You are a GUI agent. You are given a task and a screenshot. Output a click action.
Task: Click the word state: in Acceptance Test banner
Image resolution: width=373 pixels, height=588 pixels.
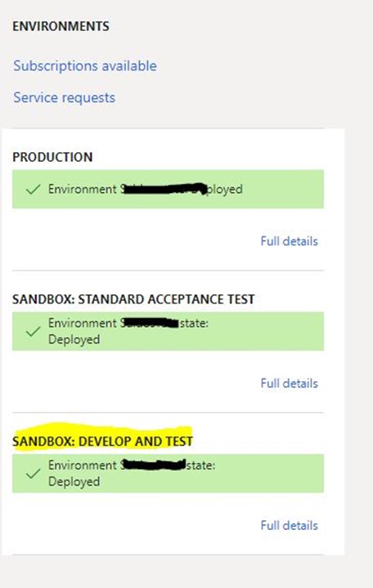[x=194, y=323]
